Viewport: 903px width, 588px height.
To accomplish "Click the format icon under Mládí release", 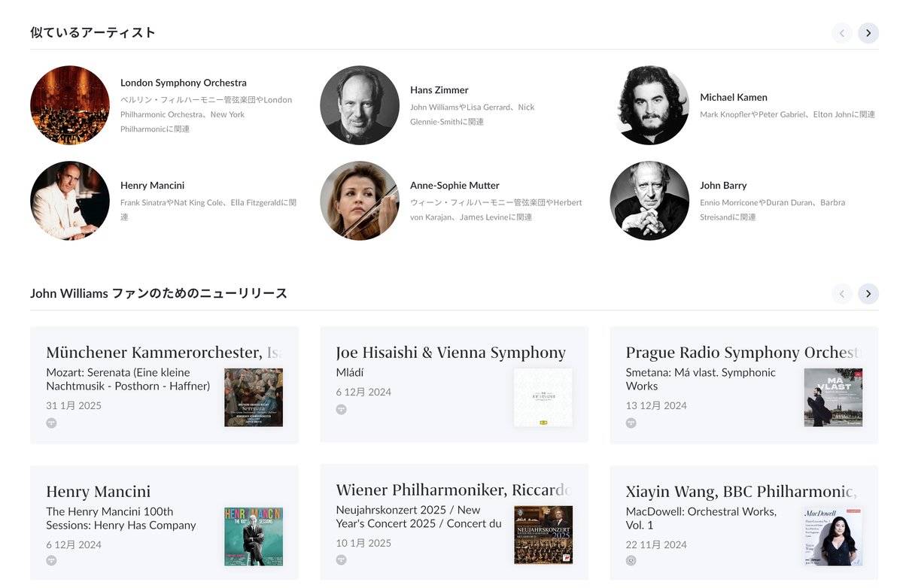I will tap(341, 409).
